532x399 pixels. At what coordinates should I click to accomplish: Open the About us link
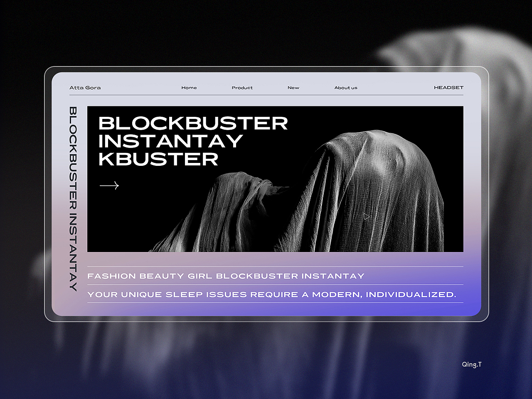(346, 88)
